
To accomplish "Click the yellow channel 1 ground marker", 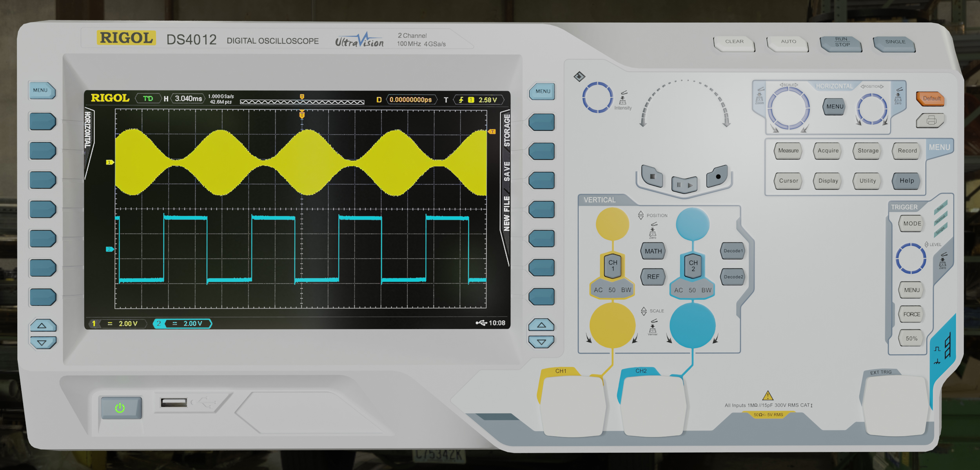I will point(110,162).
